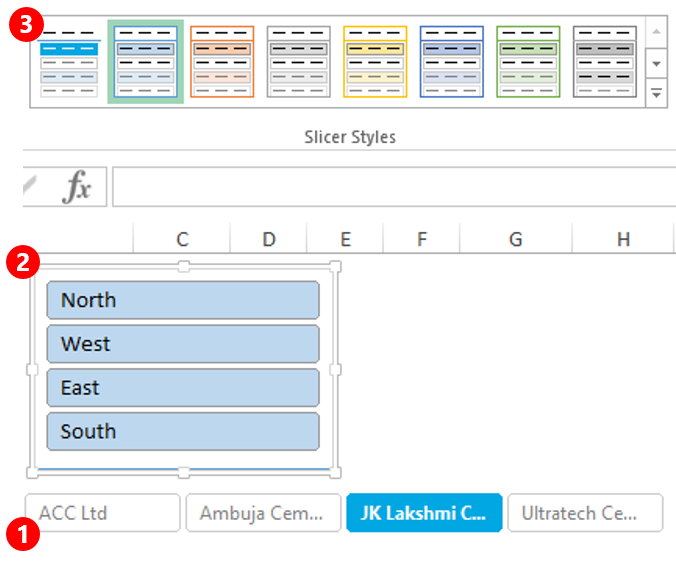Toggle JK Lakshmi C... slicer button
Screen dimensions: 676x564
click(424, 513)
